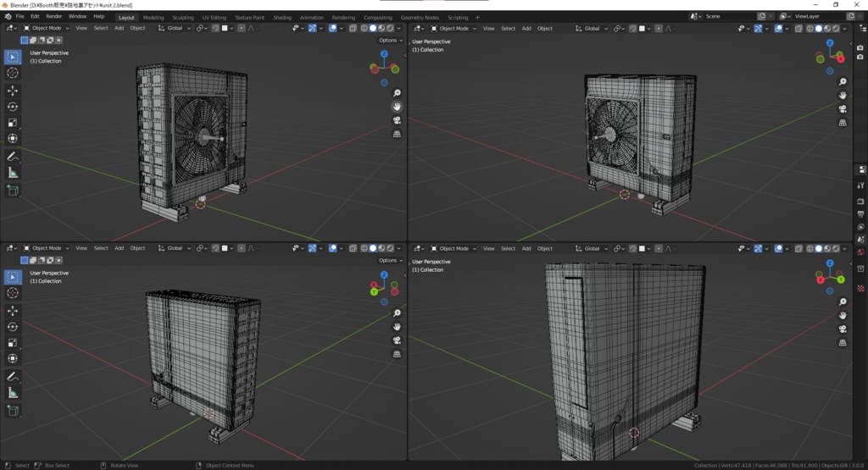The height and width of the screenshot is (470, 868).
Task: Expand Global orientation dropdown in top-right viewport
Action: click(x=591, y=28)
